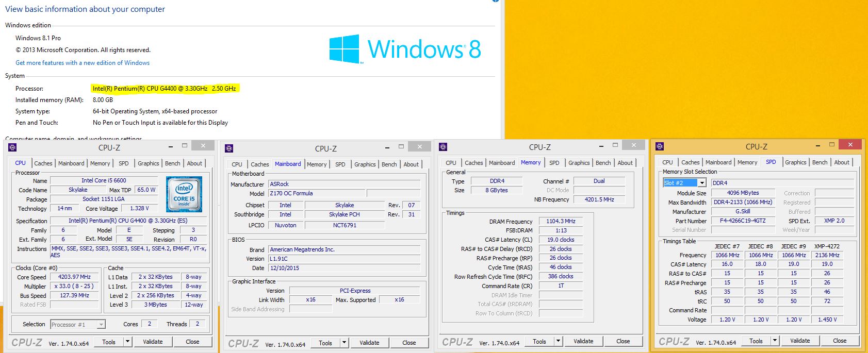Click the Core Speed value 4203.97 MHz
The width and height of the screenshot is (868, 353).
click(74, 277)
